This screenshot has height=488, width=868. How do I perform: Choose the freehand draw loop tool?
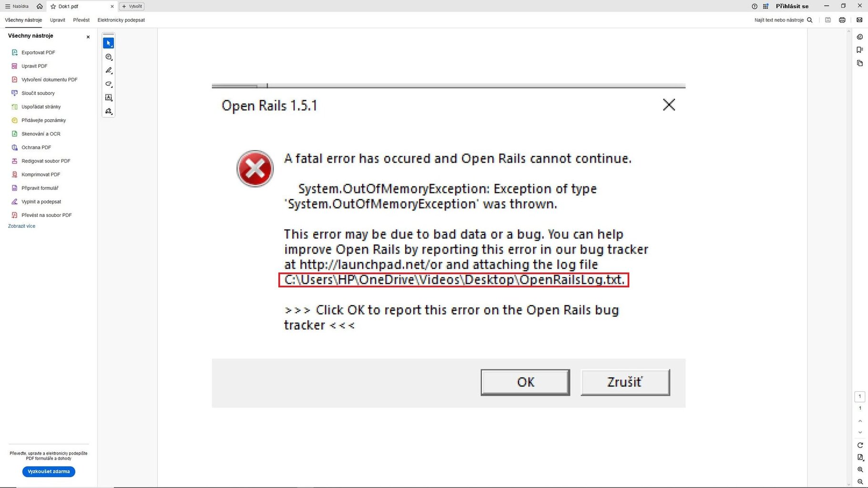pos(109,84)
